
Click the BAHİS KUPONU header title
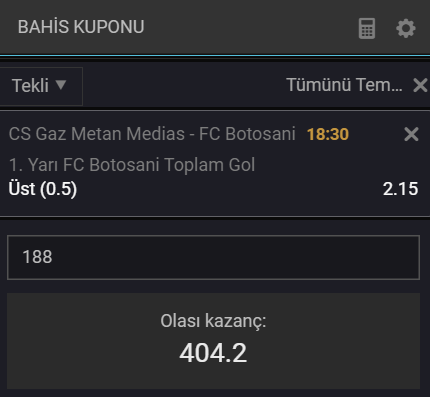[x=81, y=27]
